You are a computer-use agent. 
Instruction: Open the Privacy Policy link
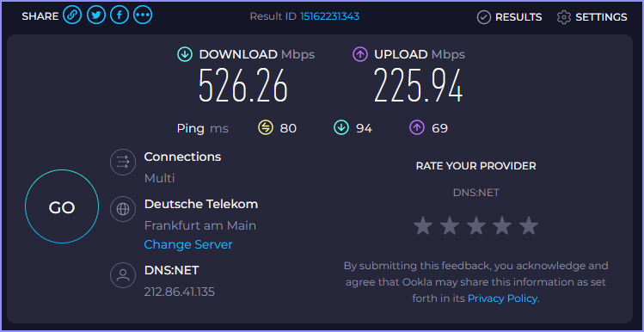point(502,298)
